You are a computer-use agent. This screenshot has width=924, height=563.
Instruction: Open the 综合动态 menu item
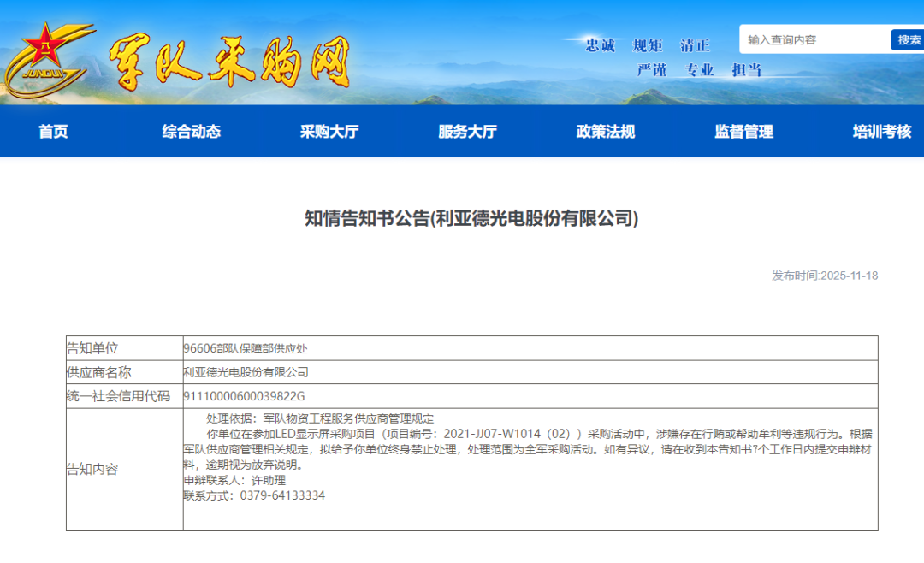click(190, 132)
